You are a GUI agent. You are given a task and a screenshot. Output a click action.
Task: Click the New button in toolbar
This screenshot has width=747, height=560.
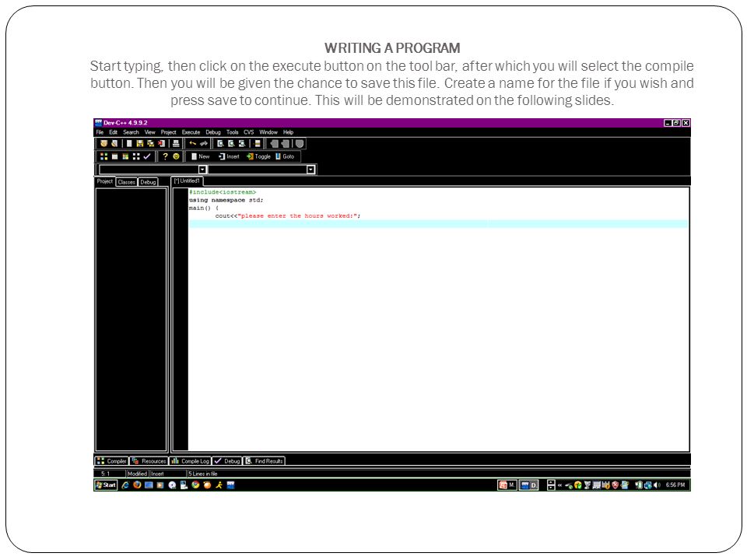coord(200,156)
